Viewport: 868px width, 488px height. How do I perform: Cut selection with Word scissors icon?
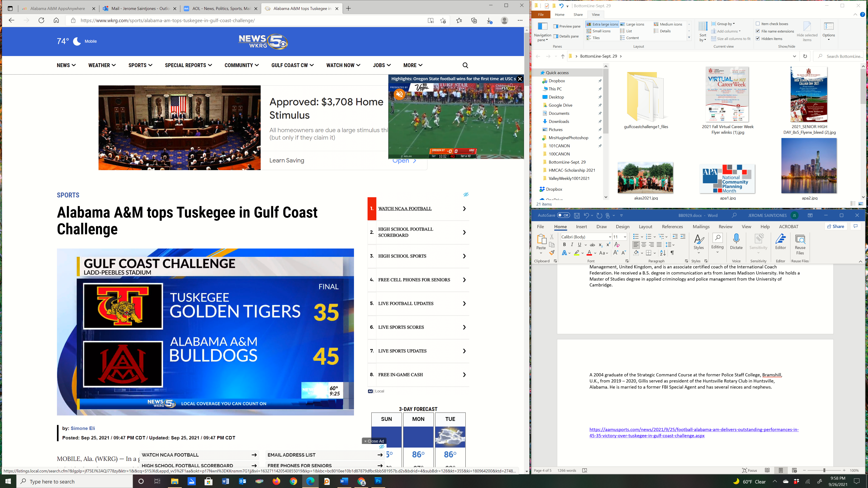click(552, 237)
